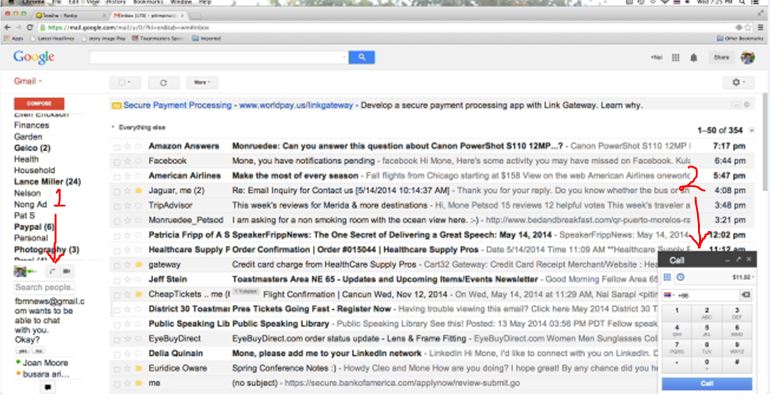The height and width of the screenshot is (399, 781).
Task: Open the select-all checkbox dropdown
Action: click(125, 83)
